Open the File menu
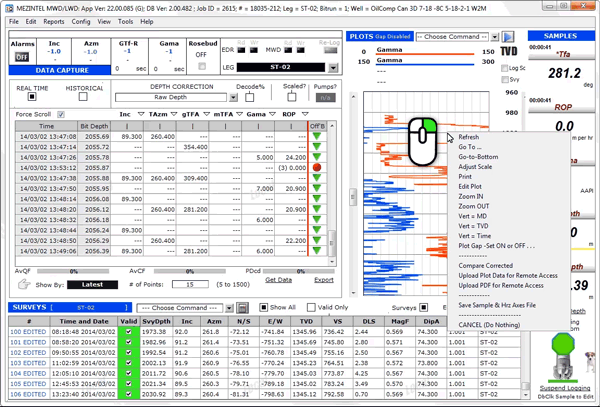 (14, 22)
